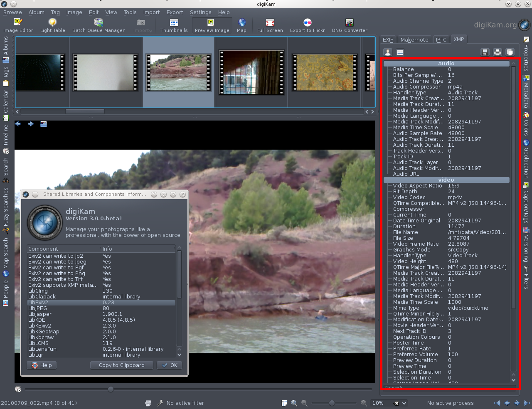Collapse the audio metadata section
This screenshot has height=409, width=532.
pyautogui.click(x=446, y=63)
